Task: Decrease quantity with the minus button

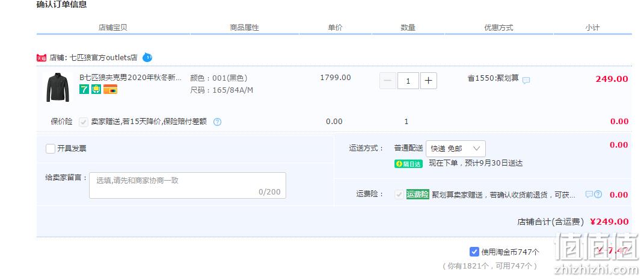Action: click(x=387, y=81)
